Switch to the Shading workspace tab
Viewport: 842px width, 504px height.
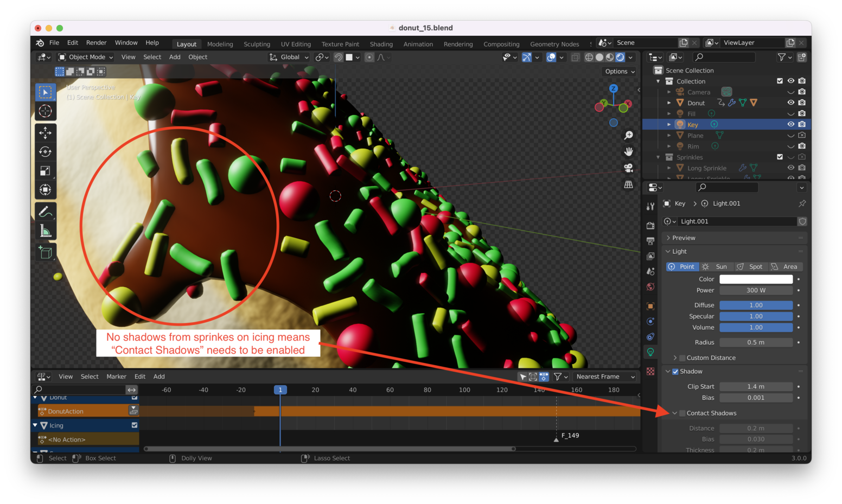pyautogui.click(x=381, y=44)
